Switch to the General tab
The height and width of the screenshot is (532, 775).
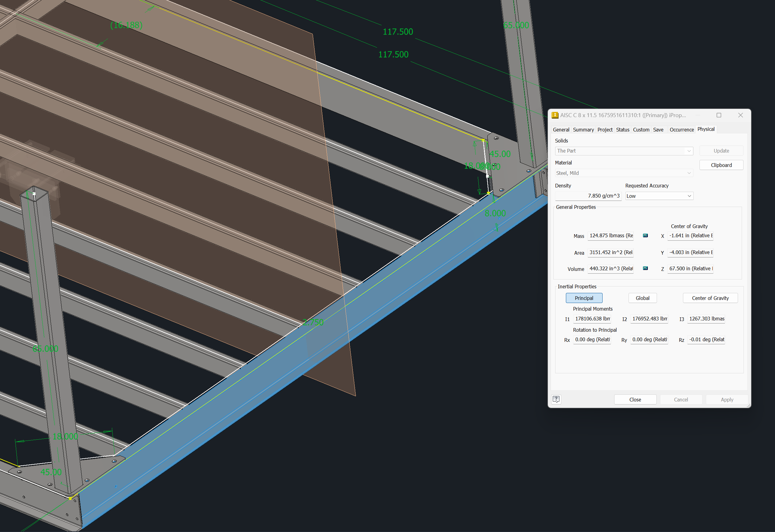(x=561, y=129)
